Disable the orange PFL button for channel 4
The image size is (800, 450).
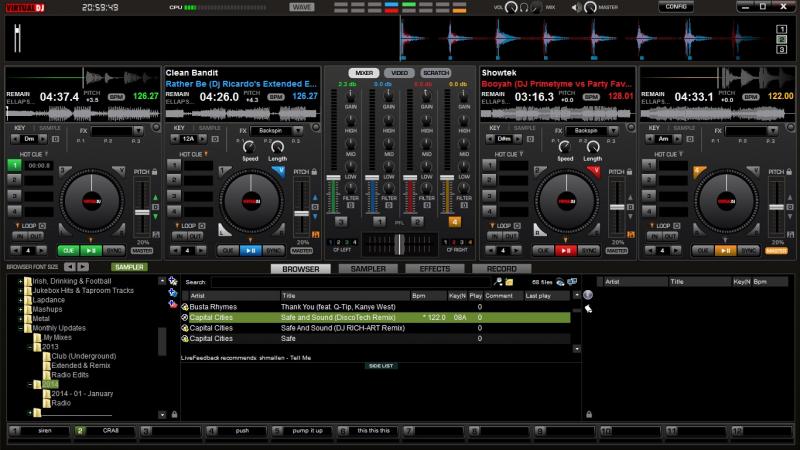pyautogui.click(x=454, y=221)
